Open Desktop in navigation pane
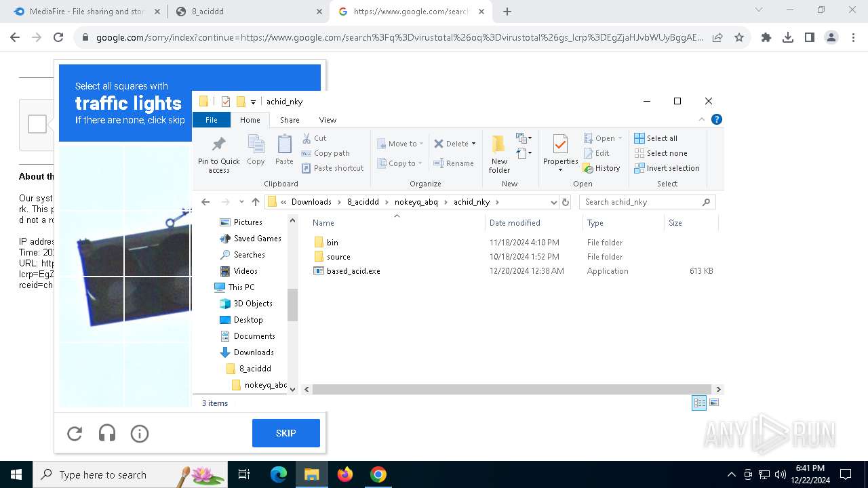Screen dimensions: 868x488 click(248, 320)
